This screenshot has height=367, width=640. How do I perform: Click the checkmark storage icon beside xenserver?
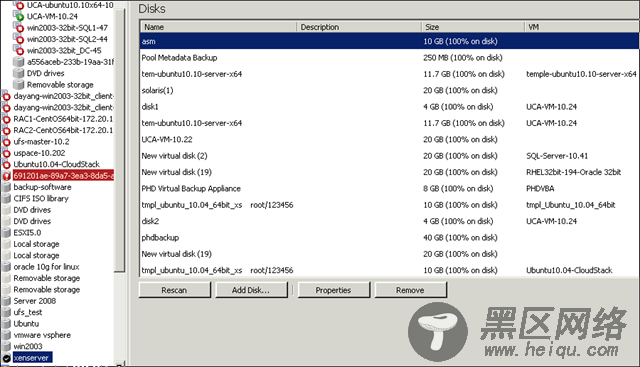[6, 358]
